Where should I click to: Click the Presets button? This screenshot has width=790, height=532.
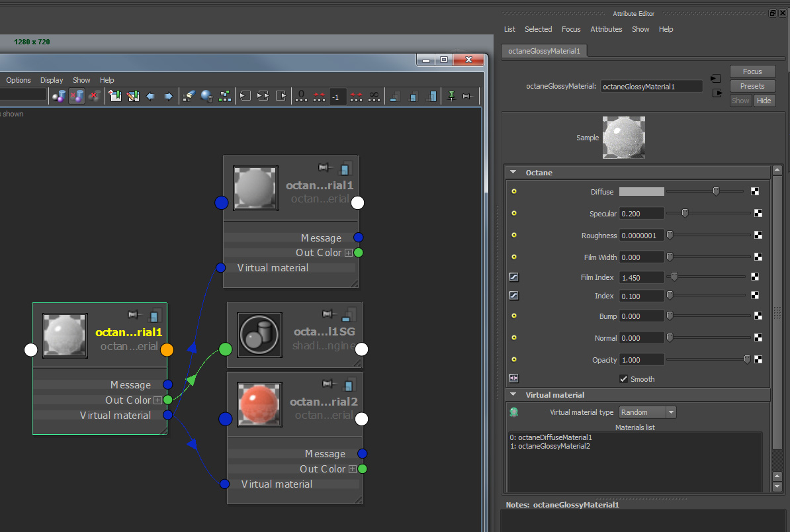752,86
